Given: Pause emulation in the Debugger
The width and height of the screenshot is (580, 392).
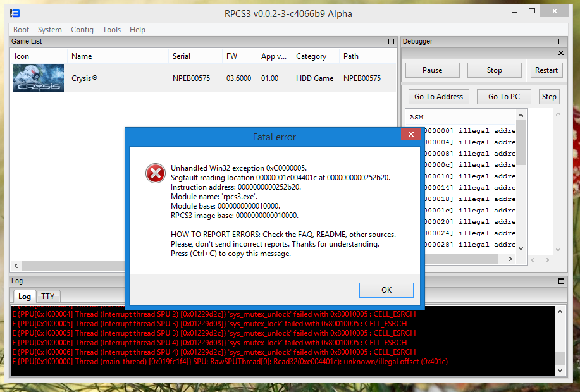Looking at the screenshot, I should click(432, 70).
